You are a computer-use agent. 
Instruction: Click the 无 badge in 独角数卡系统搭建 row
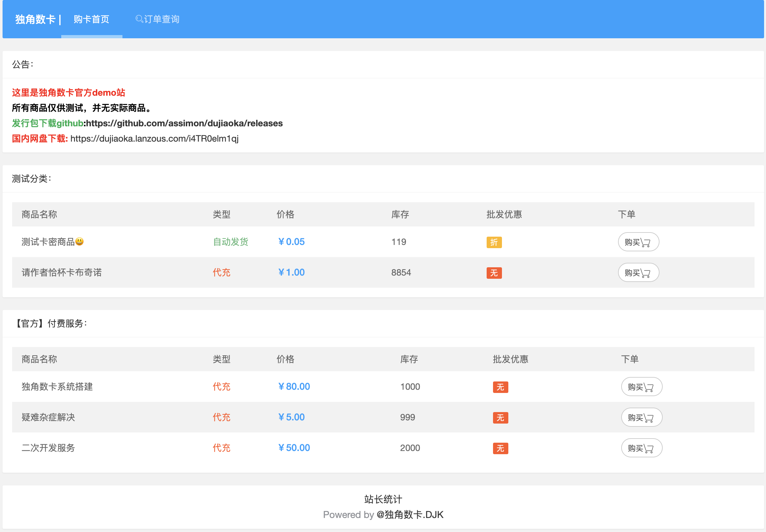[500, 387]
